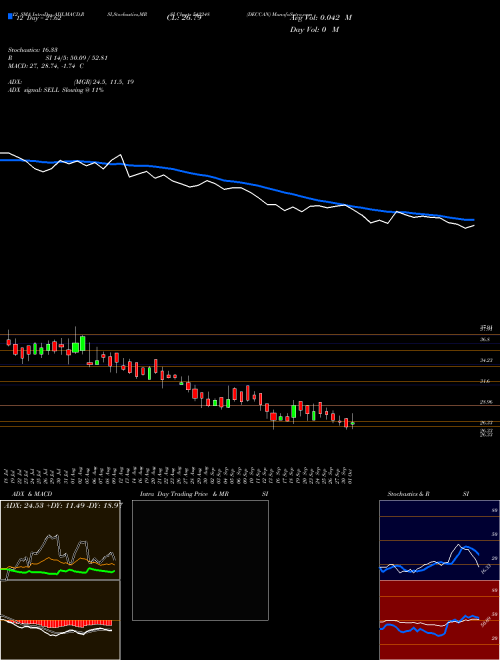Select the '12 Day = 27.62' legend text
The image size is (500, 660).
[x=39, y=18]
